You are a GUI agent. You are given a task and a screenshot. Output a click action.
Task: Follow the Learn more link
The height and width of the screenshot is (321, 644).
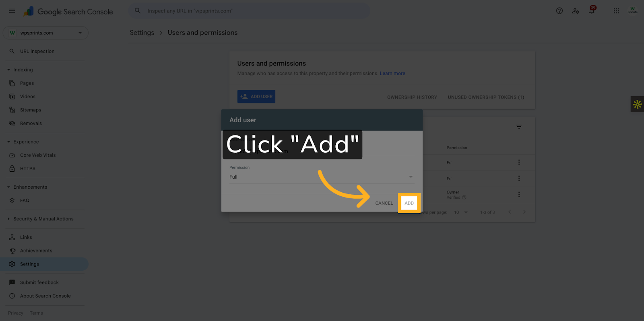(x=392, y=74)
